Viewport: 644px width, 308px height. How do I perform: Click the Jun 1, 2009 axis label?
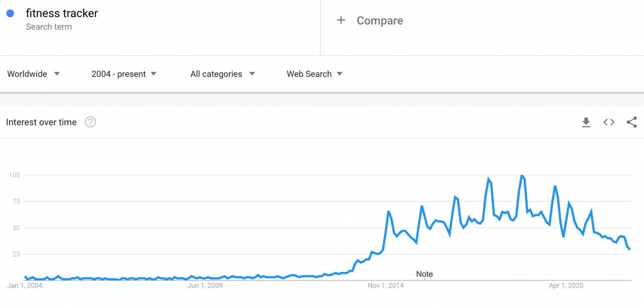(x=205, y=286)
